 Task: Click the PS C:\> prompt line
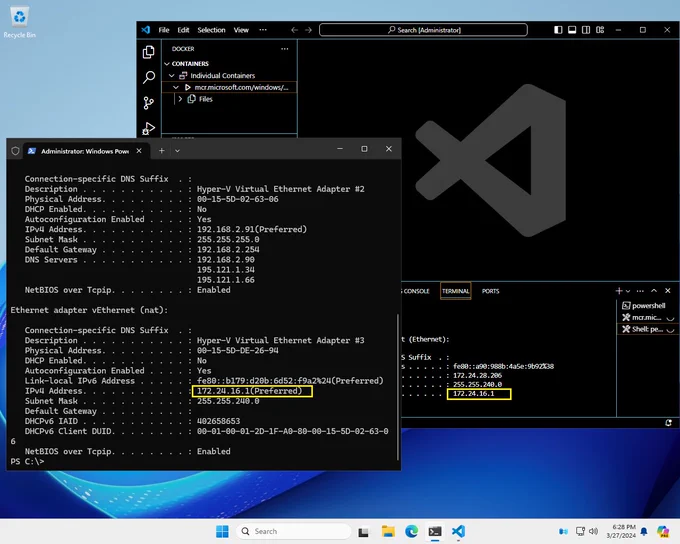coord(27,462)
